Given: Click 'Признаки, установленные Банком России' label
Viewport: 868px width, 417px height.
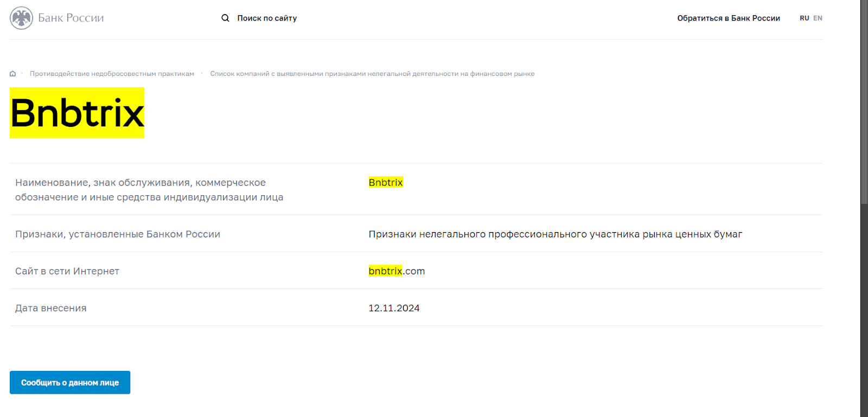Looking at the screenshot, I should [x=118, y=234].
